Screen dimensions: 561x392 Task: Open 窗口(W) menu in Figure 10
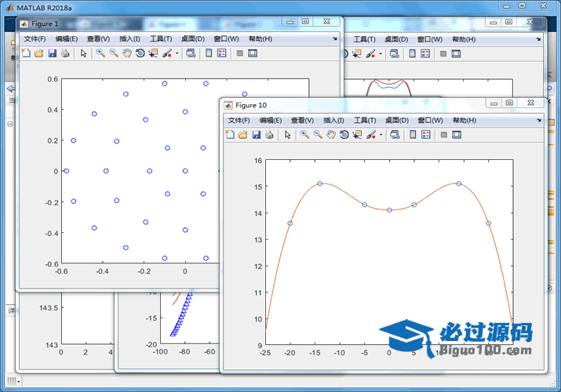click(431, 120)
